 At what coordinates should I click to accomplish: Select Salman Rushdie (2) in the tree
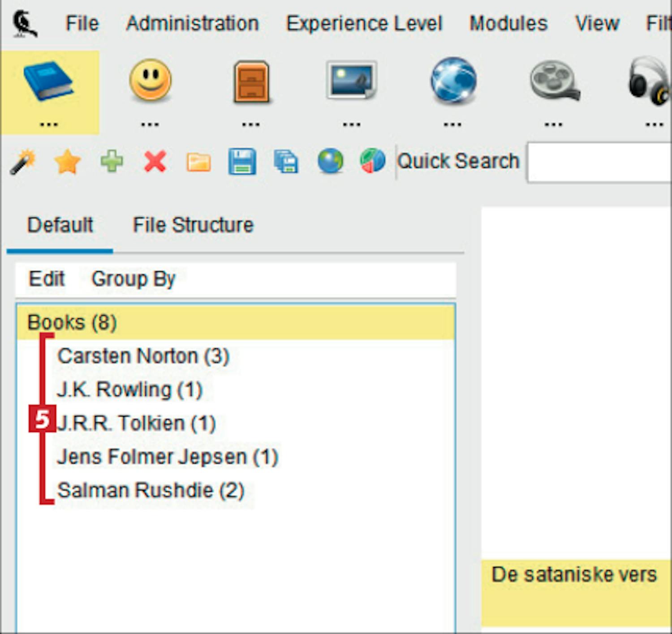[151, 491]
